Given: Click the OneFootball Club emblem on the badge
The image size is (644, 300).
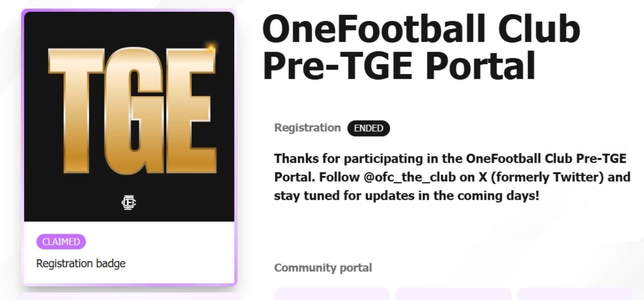Looking at the screenshot, I should point(129,203).
